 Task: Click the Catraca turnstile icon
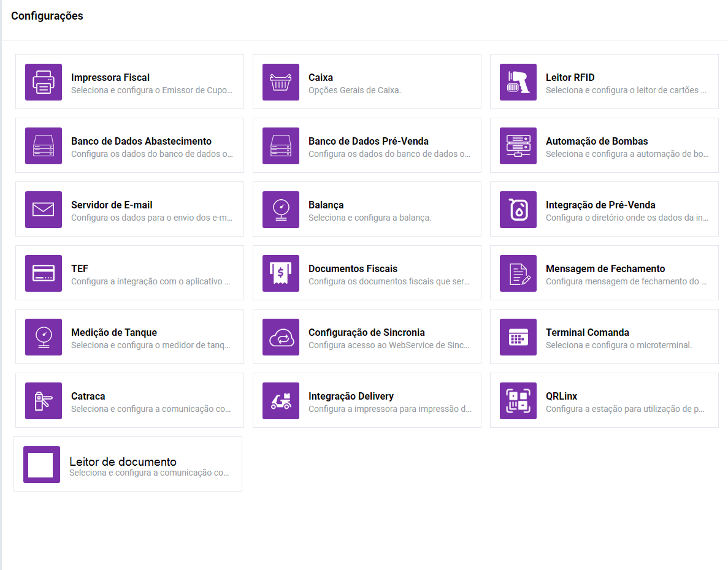[x=43, y=401]
